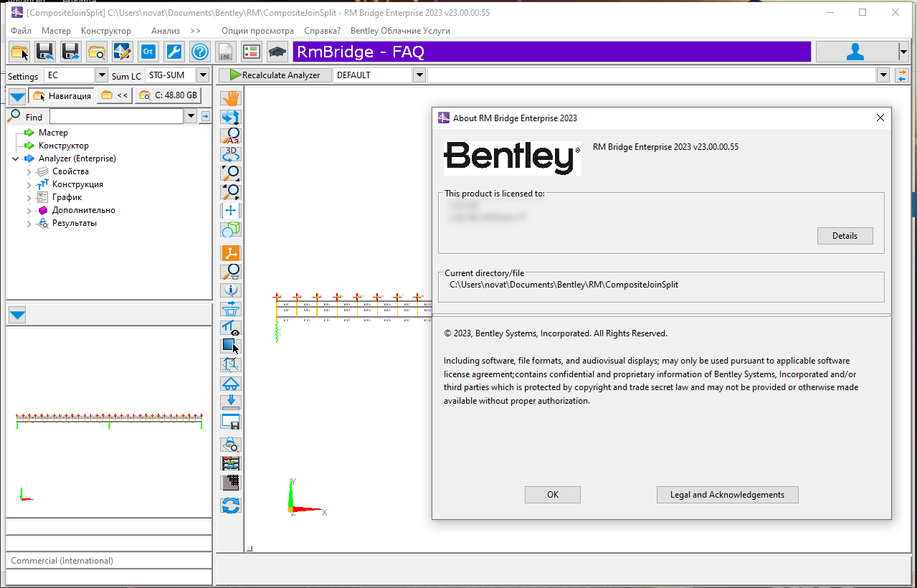Open the wrench settings tool
Screen dimensions: 917x588
pos(174,52)
